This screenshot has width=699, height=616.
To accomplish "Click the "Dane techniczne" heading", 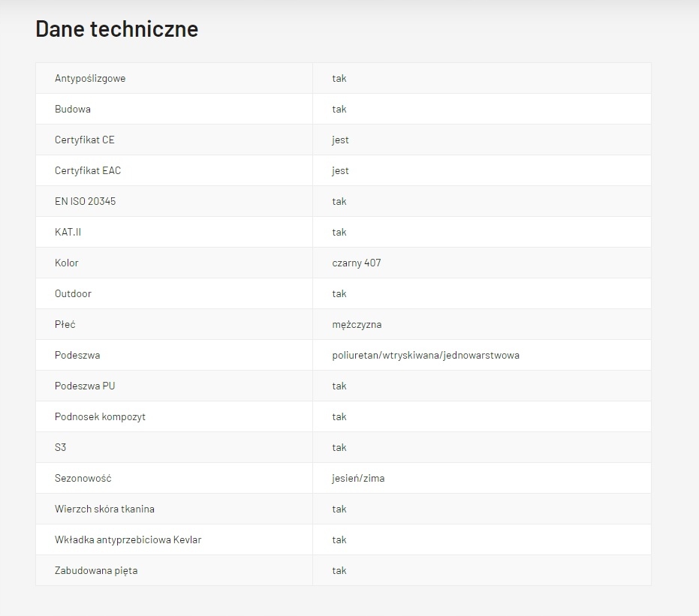I will pos(117,29).
